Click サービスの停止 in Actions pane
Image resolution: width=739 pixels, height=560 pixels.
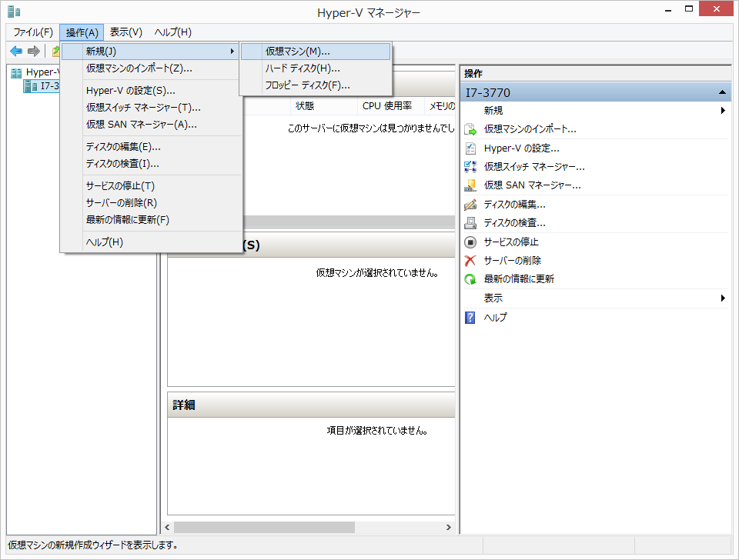click(x=511, y=242)
